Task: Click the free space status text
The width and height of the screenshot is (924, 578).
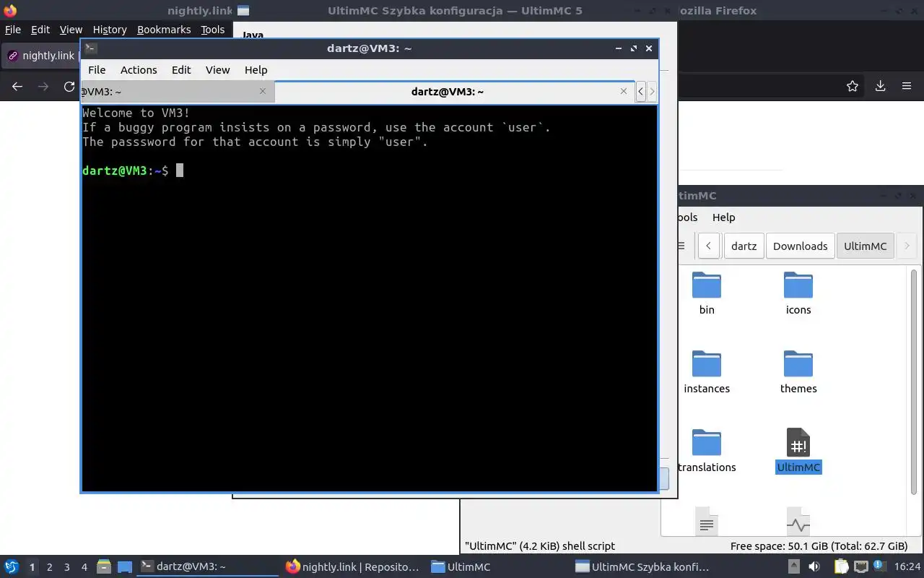Action: (819, 546)
